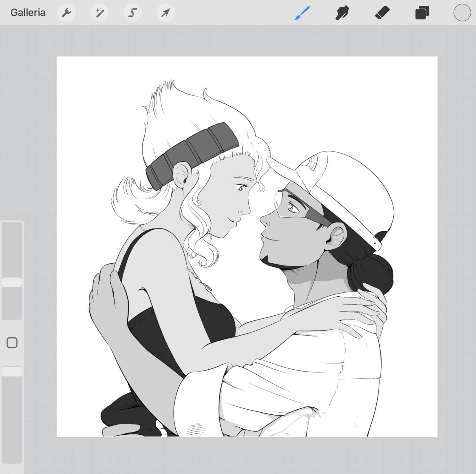Viewport: 476px width, 474px height.
Task: Open the Galleria view
Action: (x=28, y=13)
